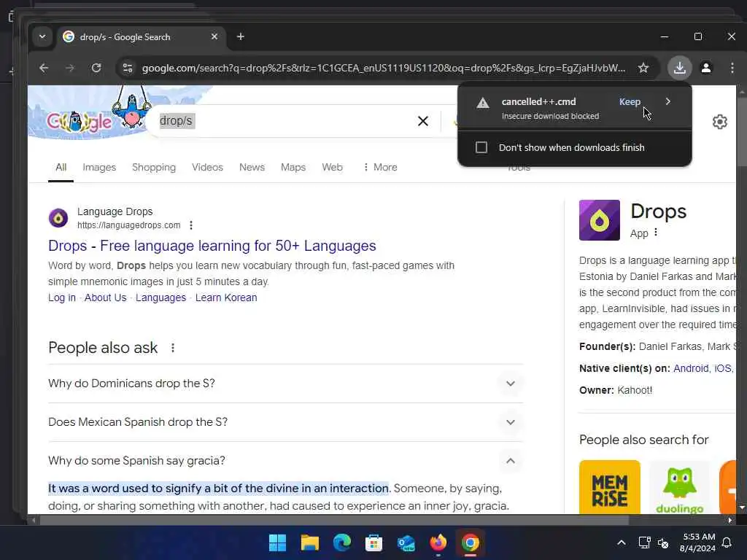Click the Chrome address bar URL

coord(384,68)
